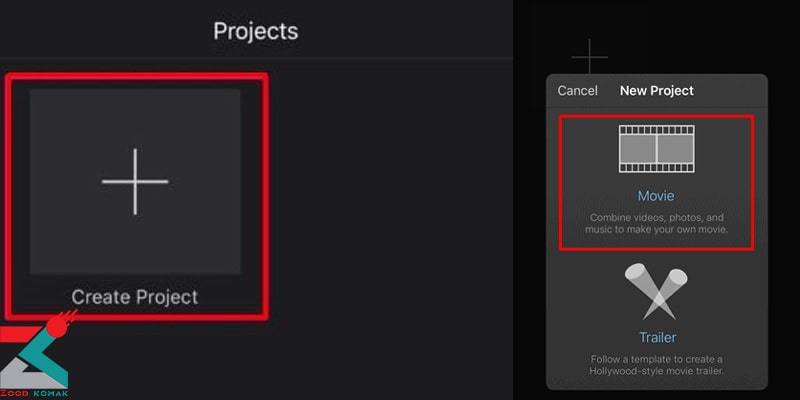
Task: Click the "Follow a template" trailer description
Action: click(x=657, y=365)
